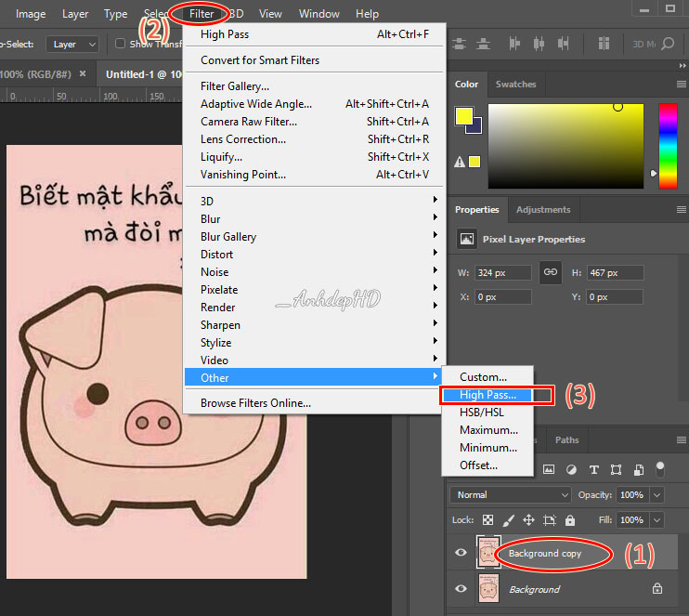Click Browse Filters Online
689x616 pixels.
tap(315, 402)
